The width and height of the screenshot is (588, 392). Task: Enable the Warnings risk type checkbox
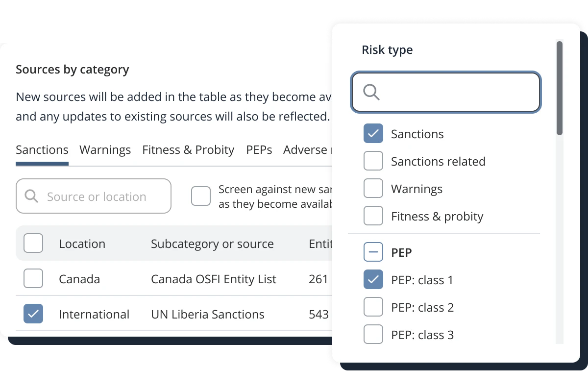pyautogui.click(x=373, y=189)
